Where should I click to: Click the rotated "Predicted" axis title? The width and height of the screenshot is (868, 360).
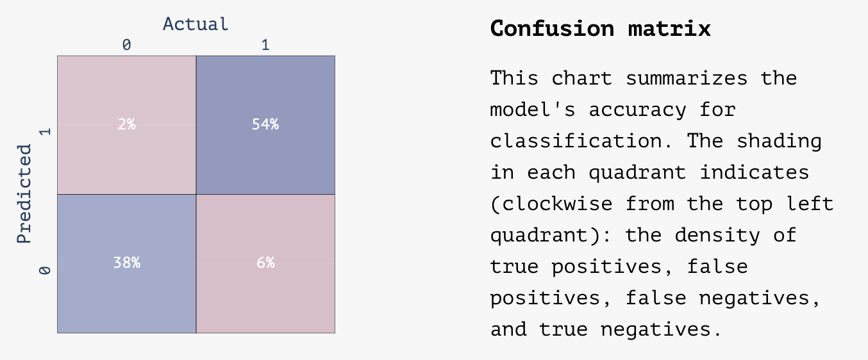24,194
